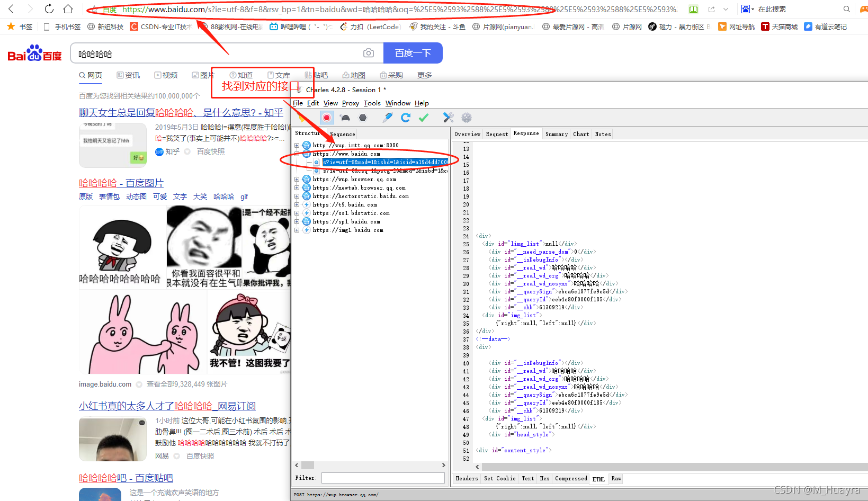Open the 天猫商城 bookmark
The image size is (868, 501).
pos(780,26)
